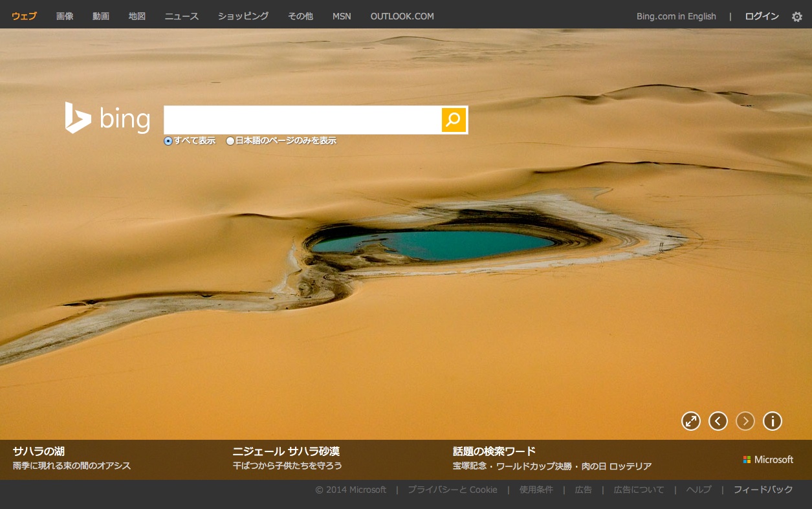The image size is (812, 509).
Task: Open the ニュース tab
Action: click(182, 16)
